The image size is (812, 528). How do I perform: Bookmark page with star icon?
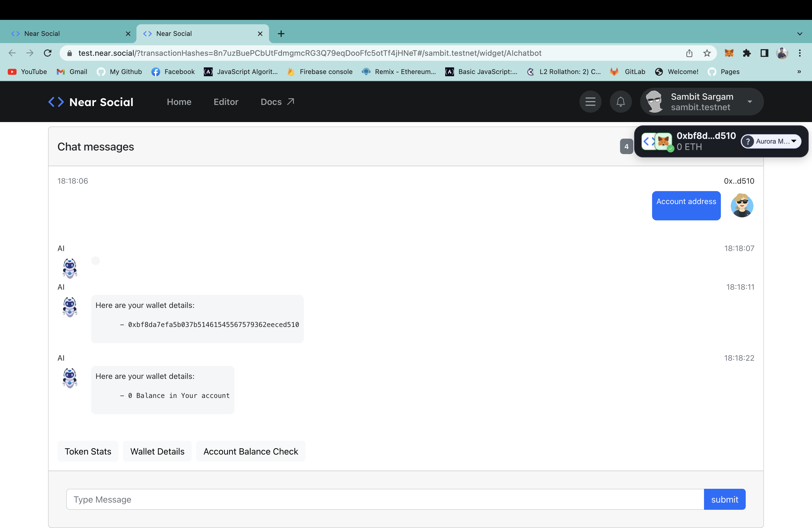coord(707,53)
